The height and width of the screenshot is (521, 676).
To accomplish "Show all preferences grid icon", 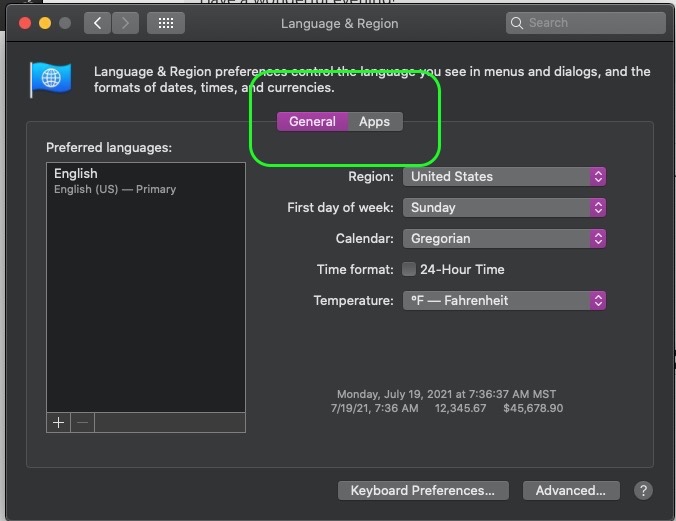I will click(x=166, y=23).
